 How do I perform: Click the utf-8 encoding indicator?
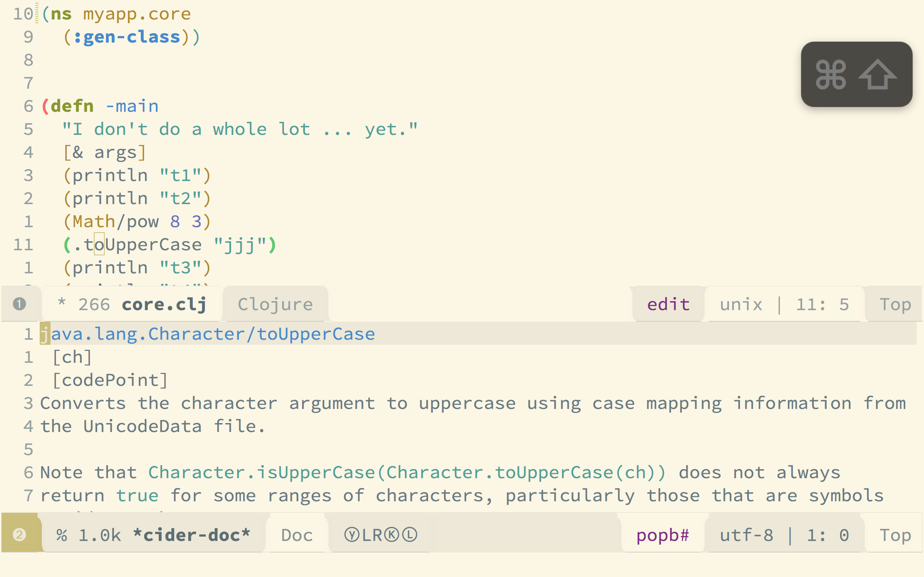click(746, 535)
